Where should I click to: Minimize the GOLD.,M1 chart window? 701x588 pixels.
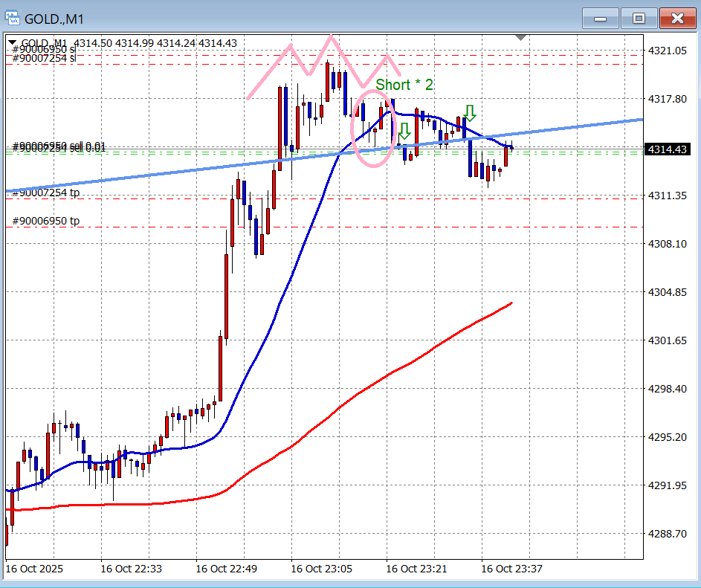coord(601,19)
